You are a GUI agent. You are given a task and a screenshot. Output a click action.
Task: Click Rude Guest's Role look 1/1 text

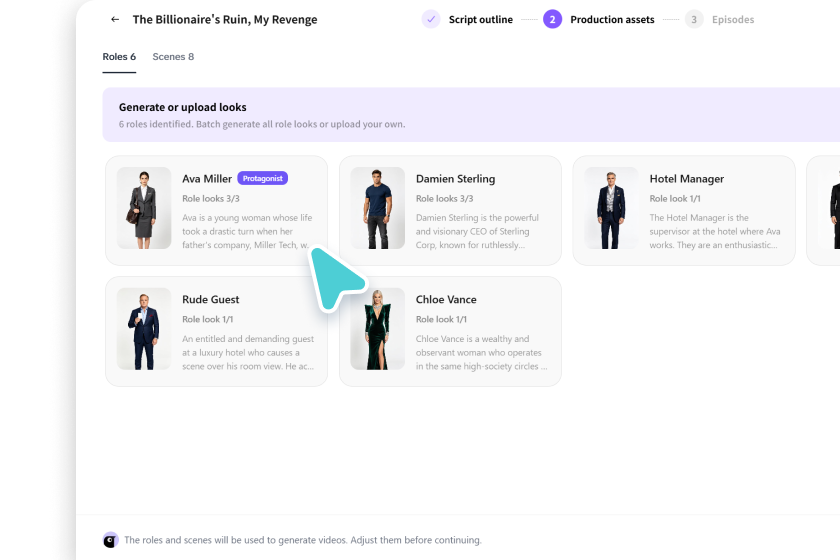click(x=208, y=319)
